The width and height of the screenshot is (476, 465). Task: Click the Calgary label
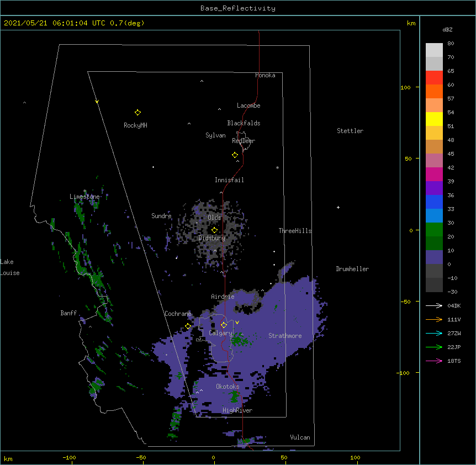(221, 333)
